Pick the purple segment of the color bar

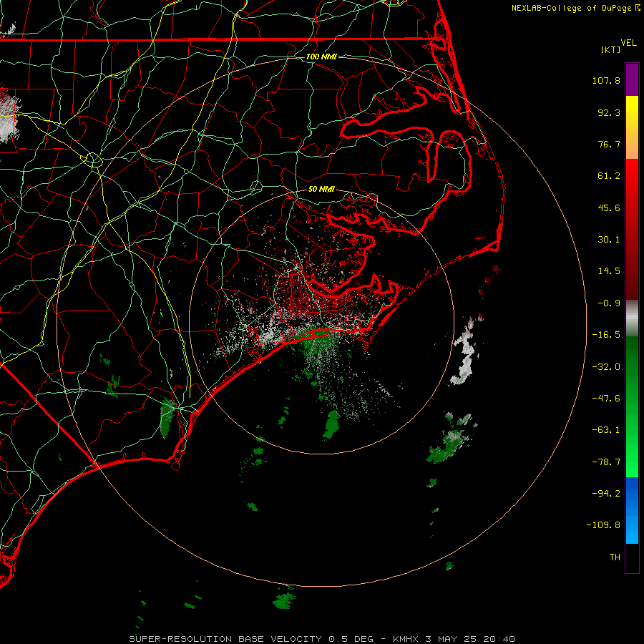click(632, 79)
